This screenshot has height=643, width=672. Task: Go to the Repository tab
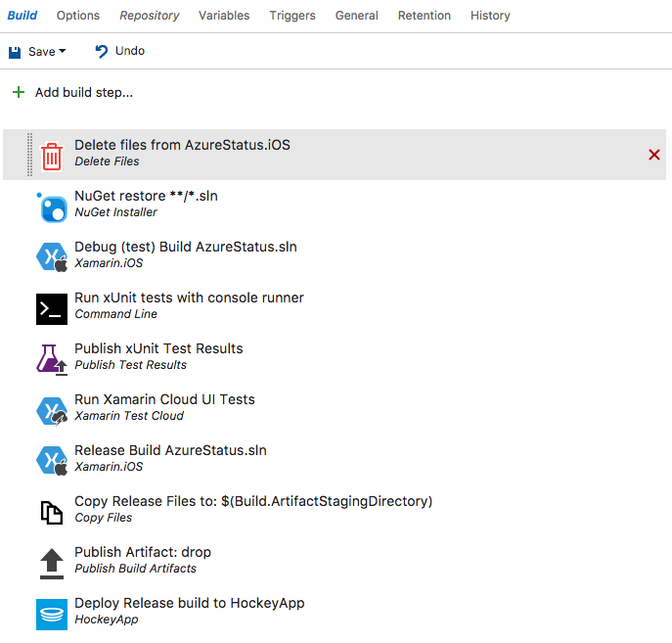point(150,16)
